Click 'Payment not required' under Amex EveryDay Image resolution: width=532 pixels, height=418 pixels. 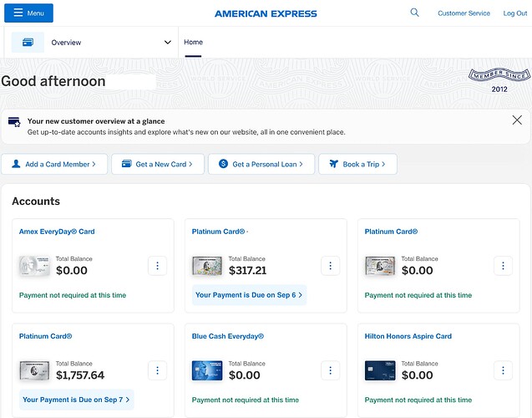click(73, 295)
